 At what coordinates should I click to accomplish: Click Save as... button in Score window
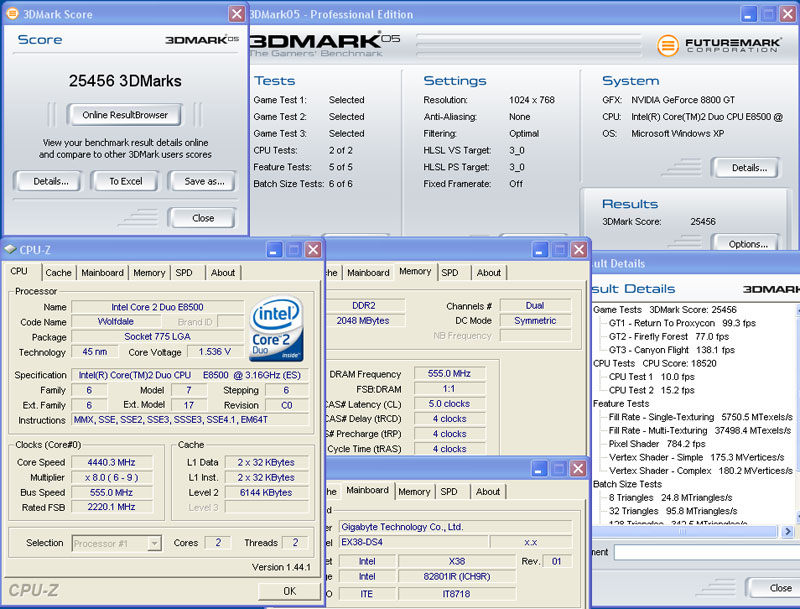pyautogui.click(x=204, y=181)
